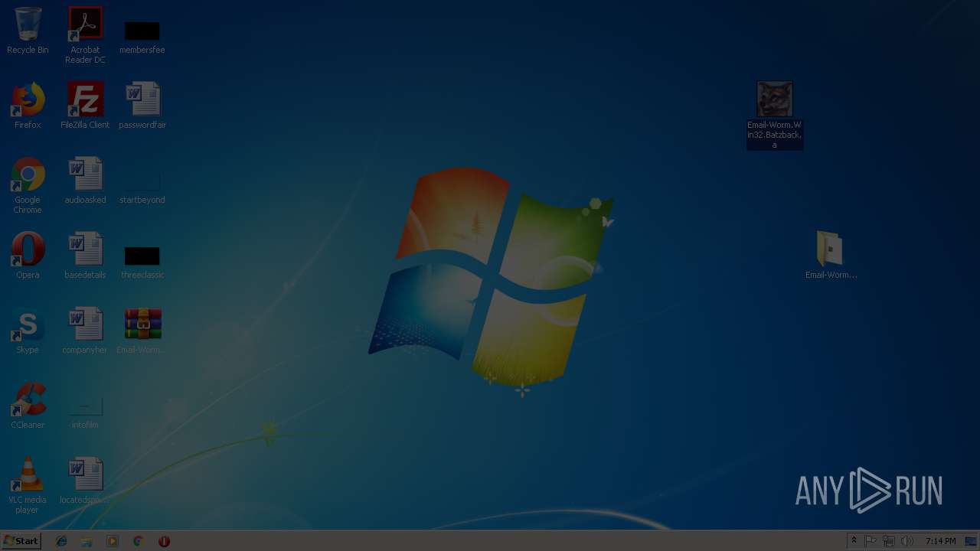Select the Email-Worm folder icon
This screenshot has width=980, height=551.
(831, 256)
